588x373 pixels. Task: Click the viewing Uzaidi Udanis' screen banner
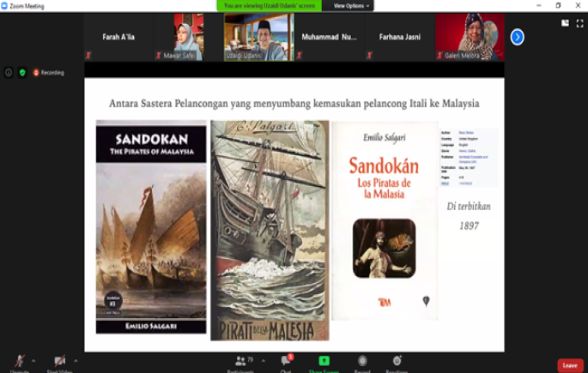[270, 5]
